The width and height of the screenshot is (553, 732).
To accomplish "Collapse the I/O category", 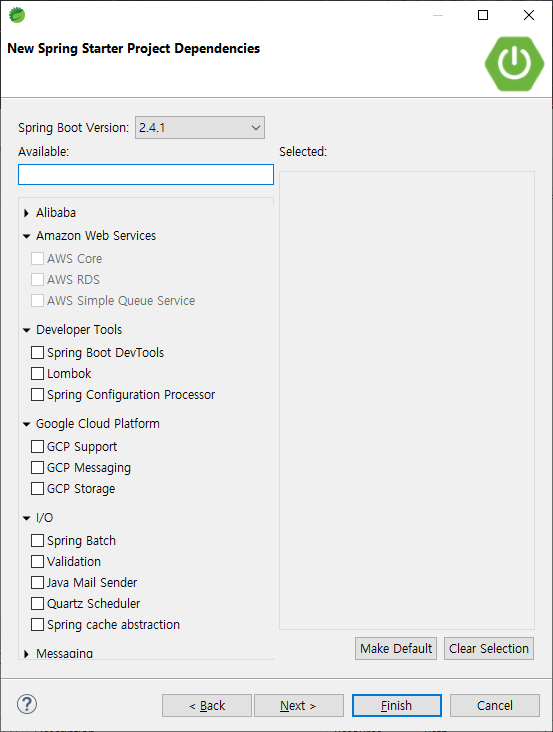I will pyautogui.click(x=27, y=518).
